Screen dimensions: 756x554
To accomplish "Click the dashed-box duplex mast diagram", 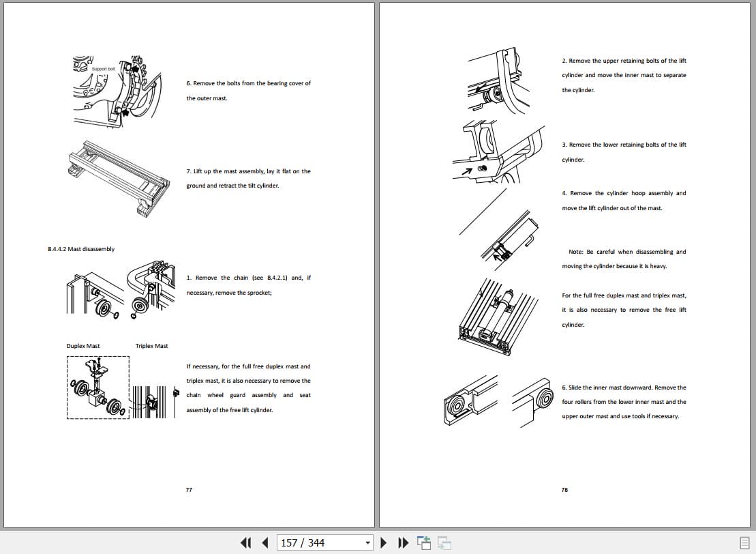I will tap(98, 388).
